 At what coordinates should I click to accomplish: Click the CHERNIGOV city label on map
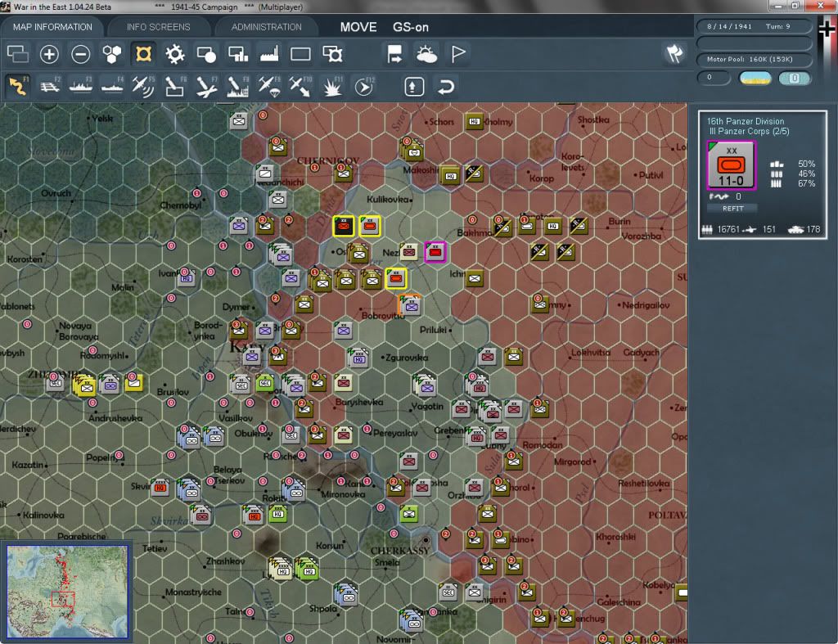pos(328,161)
